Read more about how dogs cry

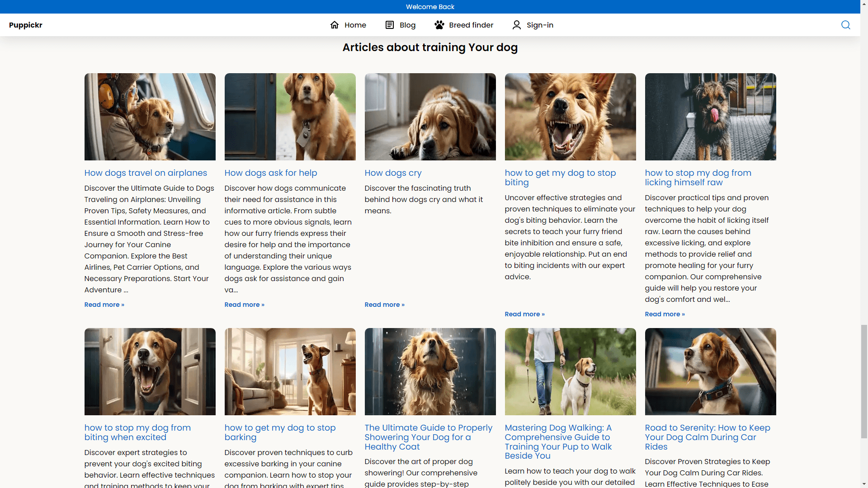tap(384, 305)
